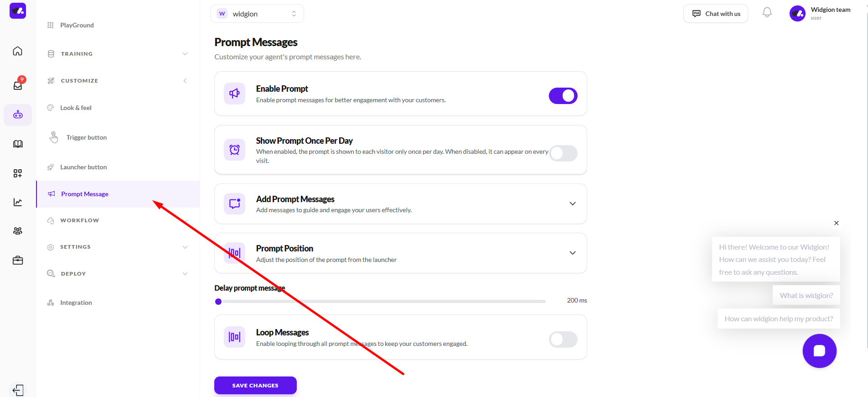Screen dimensions: 868x397
Task: Open the Trigger button menu item
Action: [86, 137]
